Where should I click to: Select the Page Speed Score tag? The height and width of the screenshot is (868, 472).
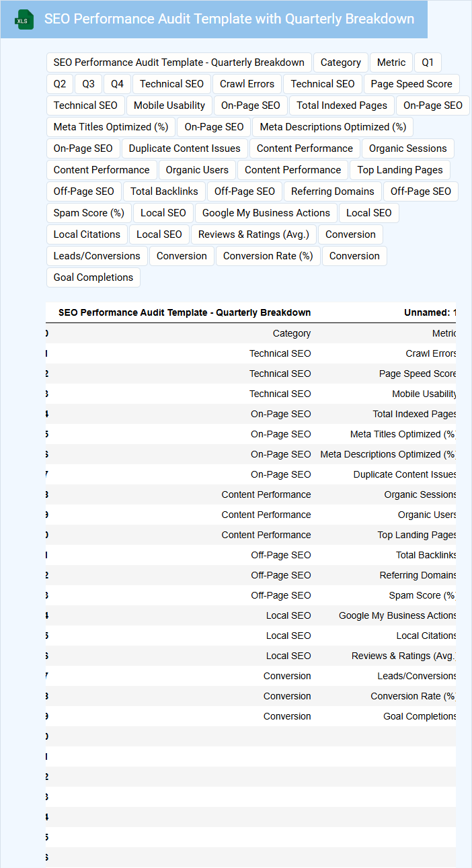[x=411, y=84]
